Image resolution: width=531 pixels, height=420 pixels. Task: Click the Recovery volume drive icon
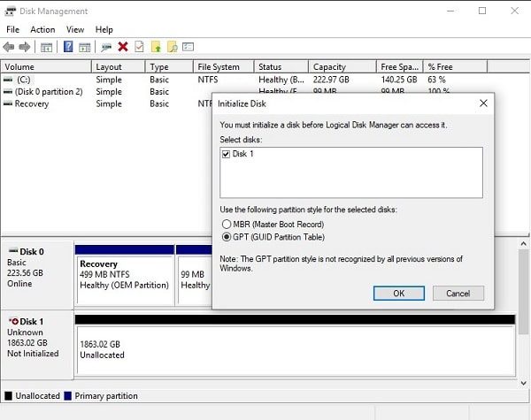[x=8, y=103]
